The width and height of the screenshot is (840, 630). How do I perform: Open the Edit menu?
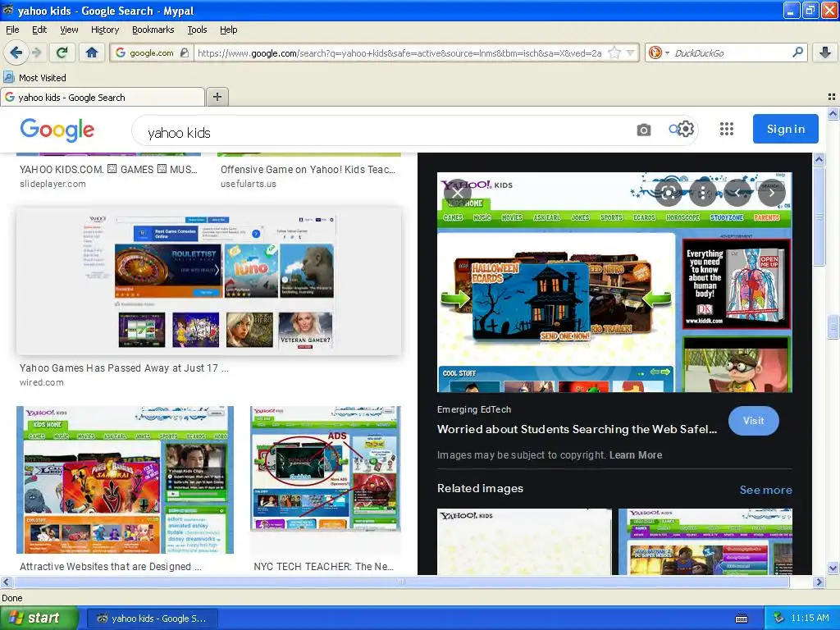[x=39, y=30]
